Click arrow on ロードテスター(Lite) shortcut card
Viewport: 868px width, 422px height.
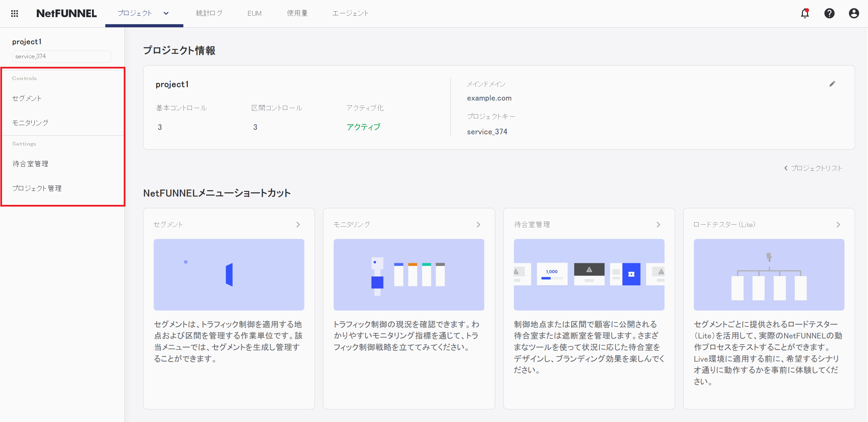pyautogui.click(x=838, y=225)
